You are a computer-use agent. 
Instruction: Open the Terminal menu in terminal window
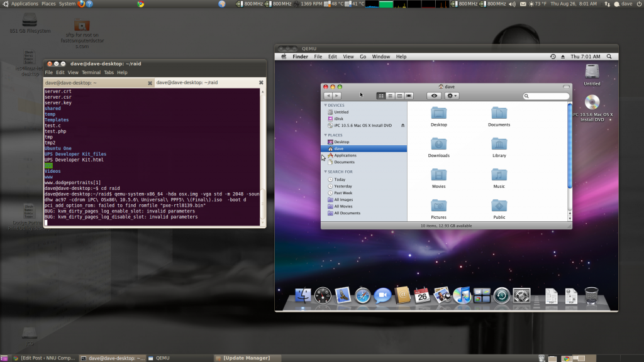(x=91, y=72)
